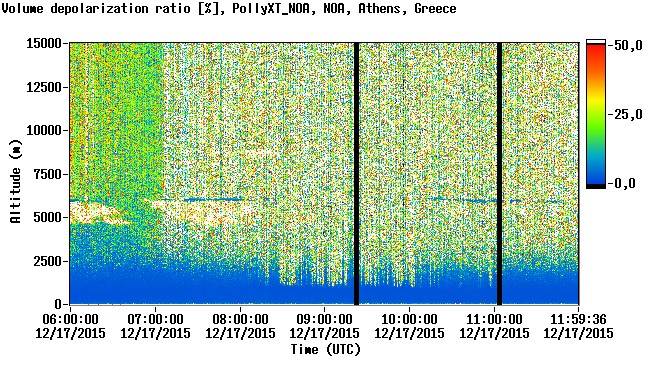Click the 2500 altitude tick label
Viewport: 665px width, 389px height.
coord(47,261)
